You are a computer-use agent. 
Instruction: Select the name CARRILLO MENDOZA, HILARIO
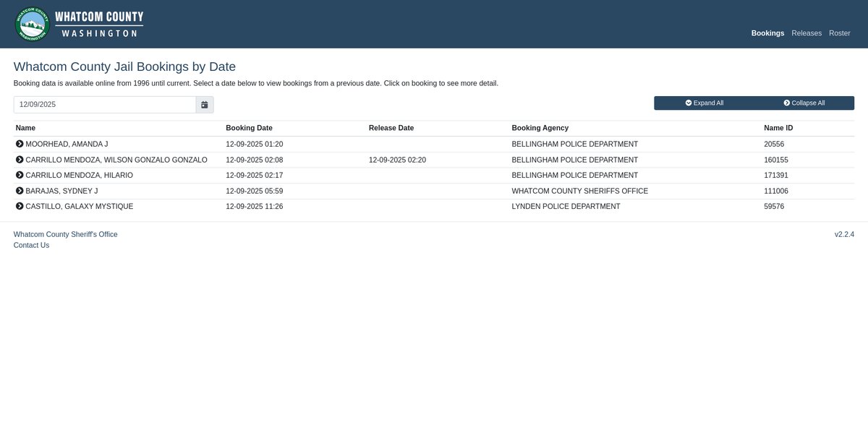coord(80,176)
